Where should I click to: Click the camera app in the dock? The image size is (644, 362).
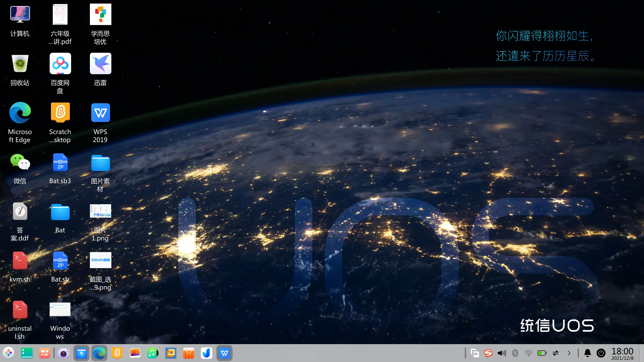click(63, 353)
